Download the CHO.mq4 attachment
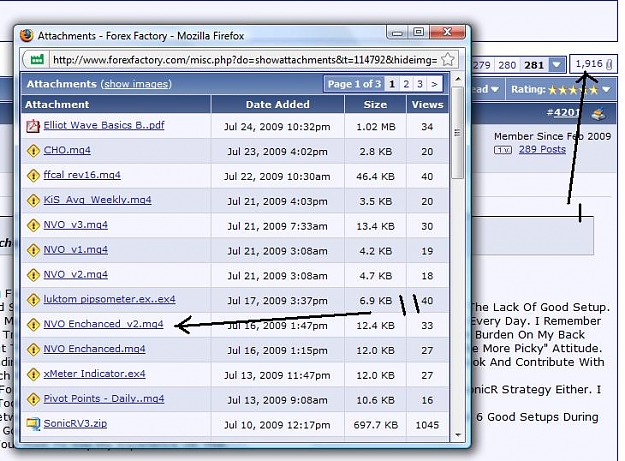 [x=67, y=150]
